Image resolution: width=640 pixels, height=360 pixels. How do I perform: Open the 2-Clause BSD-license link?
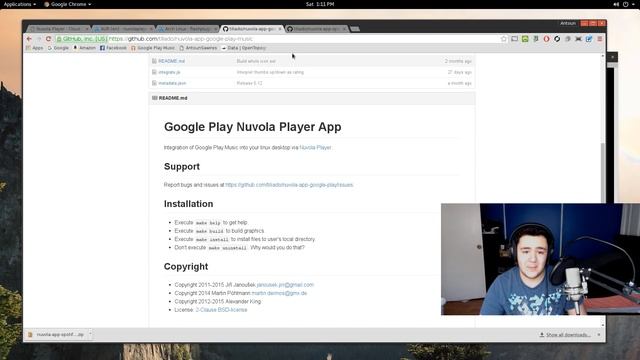[221, 310]
